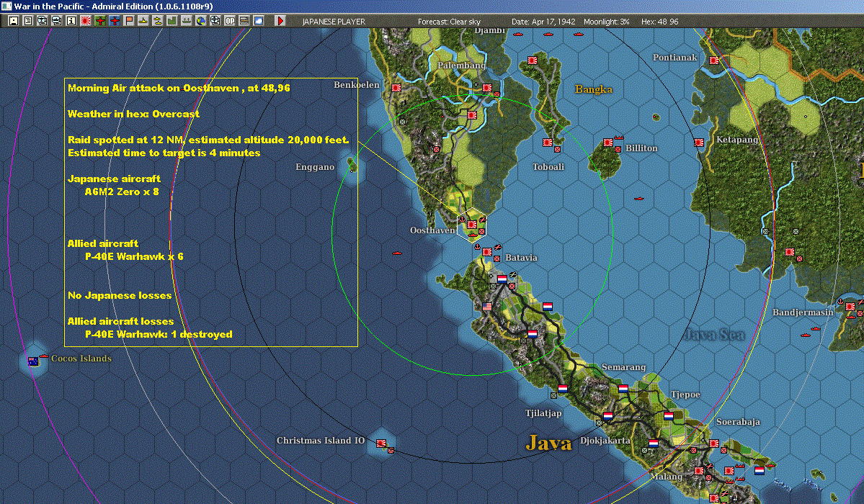864x504 pixels.
Task: Click the anchor port icon at Oosthaven
Action: (463, 220)
